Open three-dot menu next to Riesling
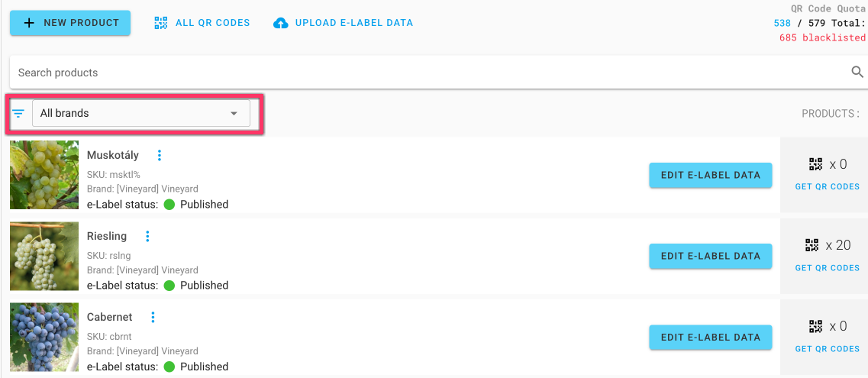868x378 pixels. 147,236
